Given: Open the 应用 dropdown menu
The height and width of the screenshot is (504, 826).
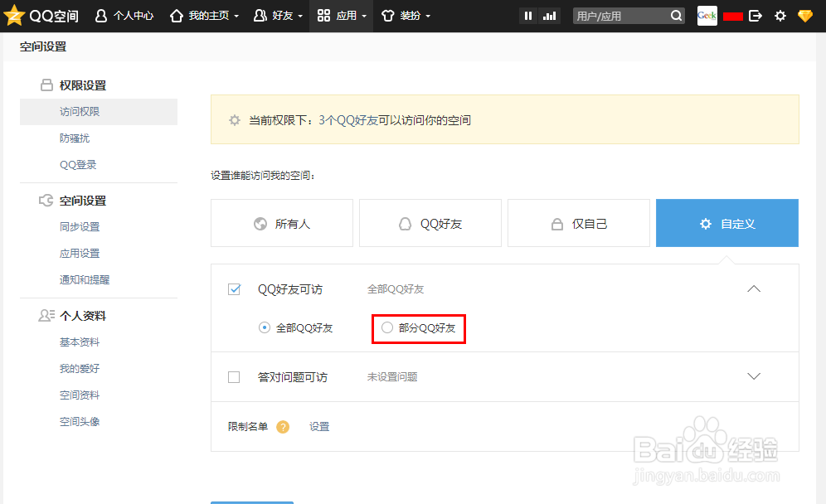Looking at the screenshot, I should point(342,16).
